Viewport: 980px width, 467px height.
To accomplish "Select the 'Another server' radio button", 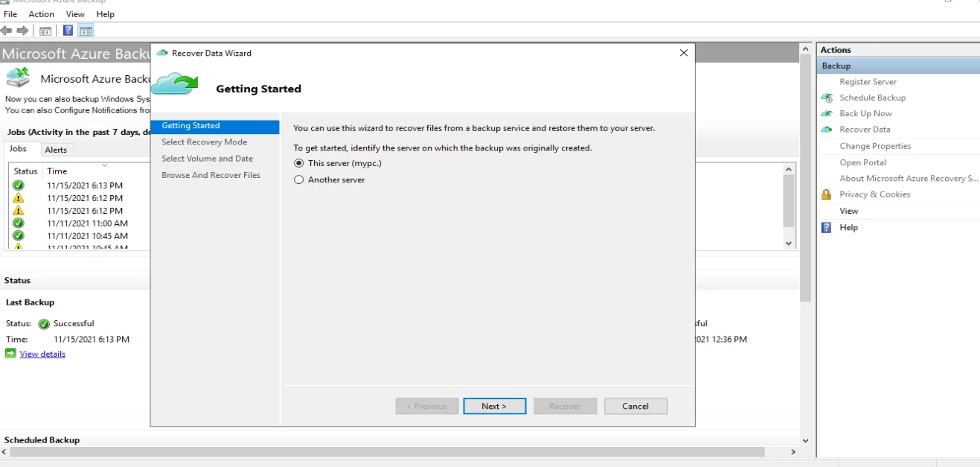I will point(298,180).
